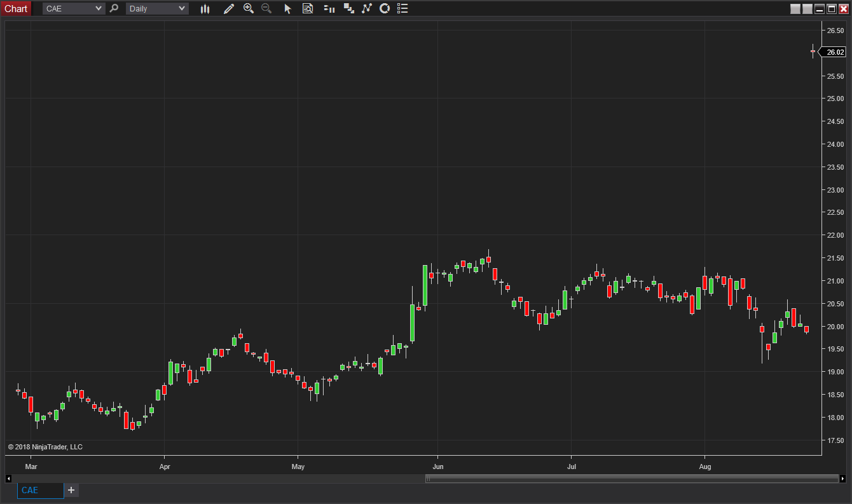Click the Jul date axis label

click(x=571, y=467)
